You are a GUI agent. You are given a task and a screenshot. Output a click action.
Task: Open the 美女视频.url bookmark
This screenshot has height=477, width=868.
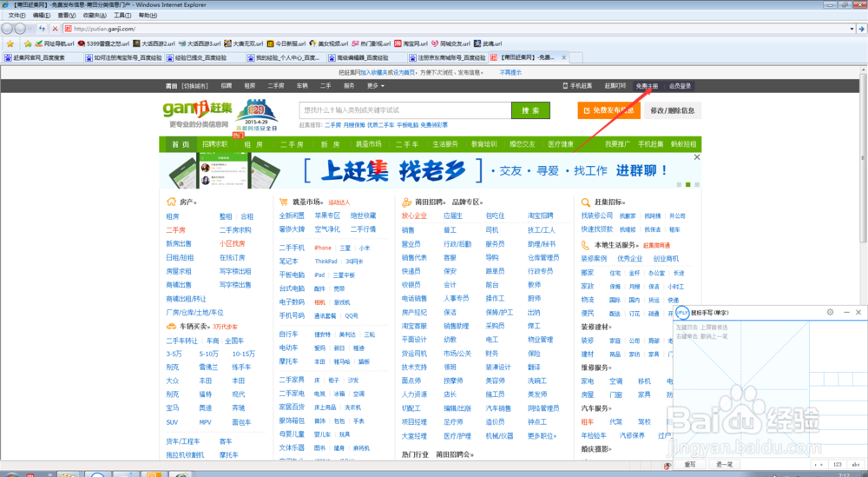tap(329, 43)
